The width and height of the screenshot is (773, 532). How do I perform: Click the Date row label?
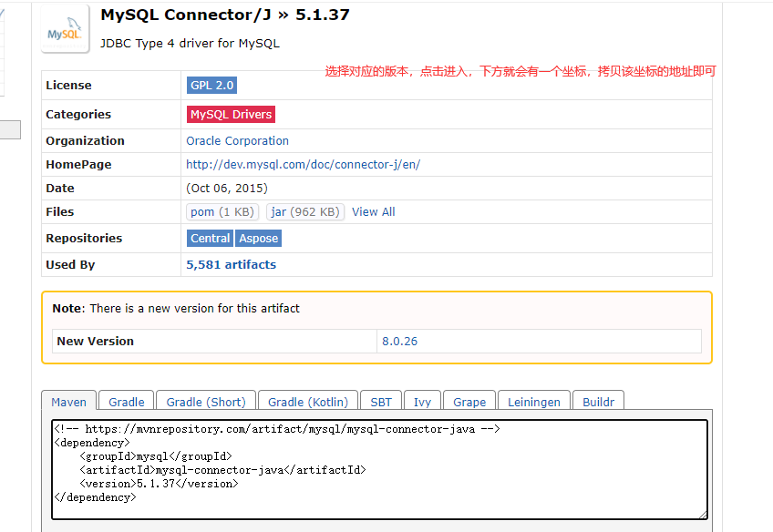[x=60, y=189]
